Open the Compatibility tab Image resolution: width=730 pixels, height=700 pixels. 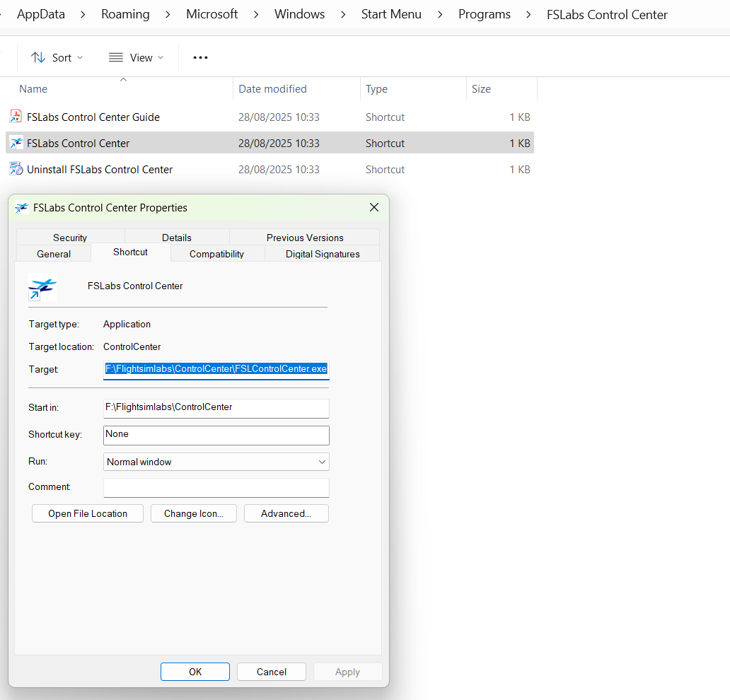click(x=216, y=254)
